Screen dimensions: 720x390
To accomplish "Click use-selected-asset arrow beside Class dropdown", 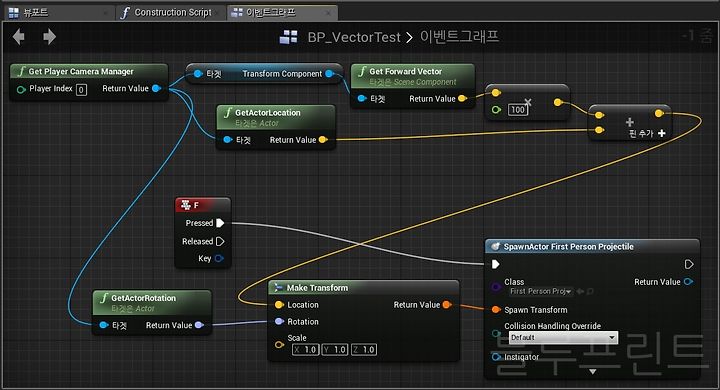I will point(580,291).
